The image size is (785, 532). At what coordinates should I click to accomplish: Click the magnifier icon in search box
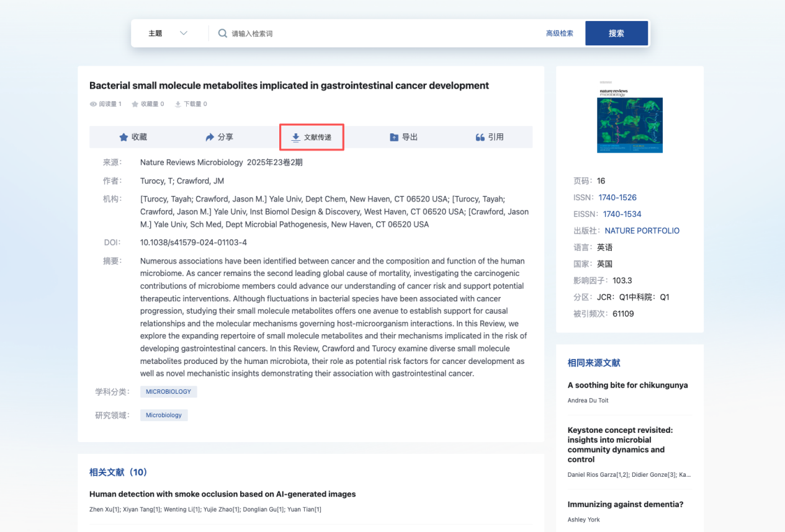(222, 33)
